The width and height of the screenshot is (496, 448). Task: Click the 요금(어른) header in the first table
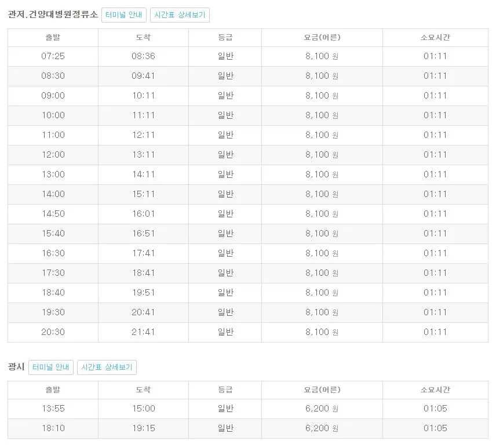tap(322, 37)
